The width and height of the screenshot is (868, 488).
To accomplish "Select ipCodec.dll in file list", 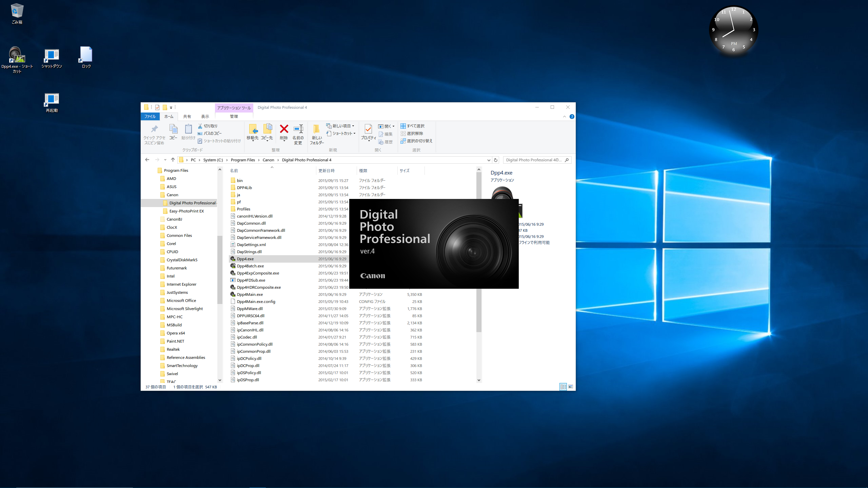I will [247, 337].
